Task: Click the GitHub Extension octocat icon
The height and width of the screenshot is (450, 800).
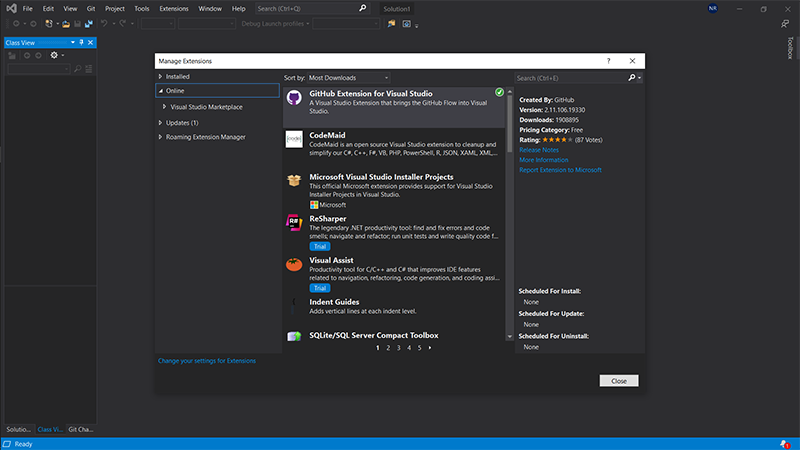Action: (294, 97)
